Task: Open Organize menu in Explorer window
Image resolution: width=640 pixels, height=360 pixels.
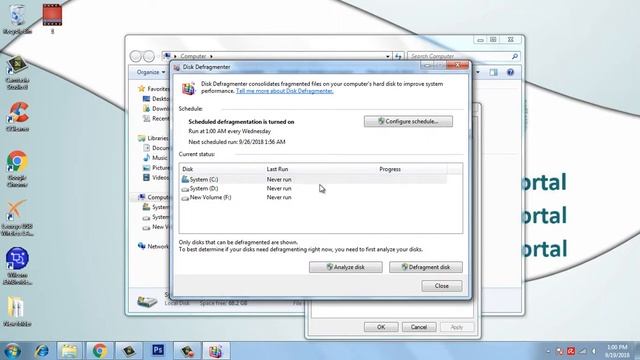Action: [151, 72]
